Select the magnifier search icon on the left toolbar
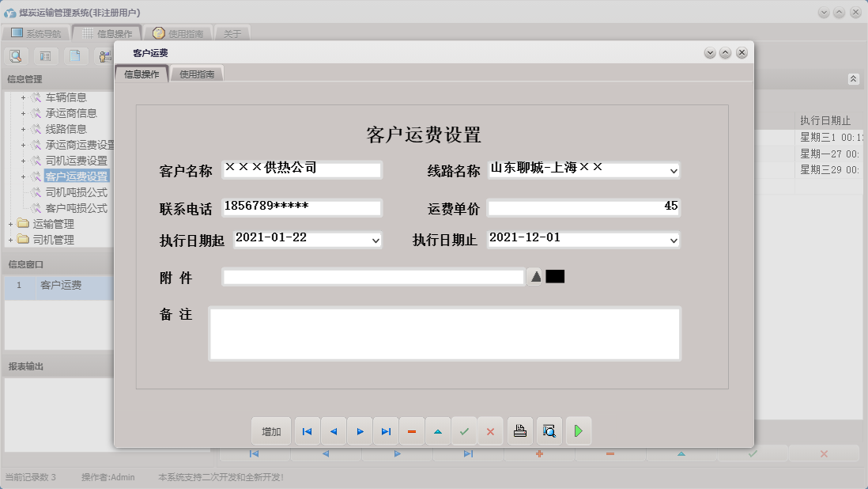This screenshot has width=868, height=489. coord(16,56)
